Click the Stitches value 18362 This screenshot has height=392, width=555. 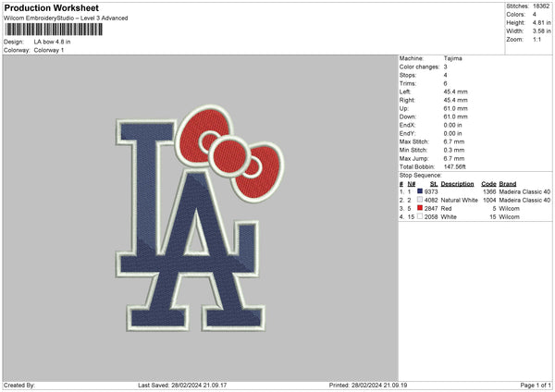pyautogui.click(x=541, y=6)
